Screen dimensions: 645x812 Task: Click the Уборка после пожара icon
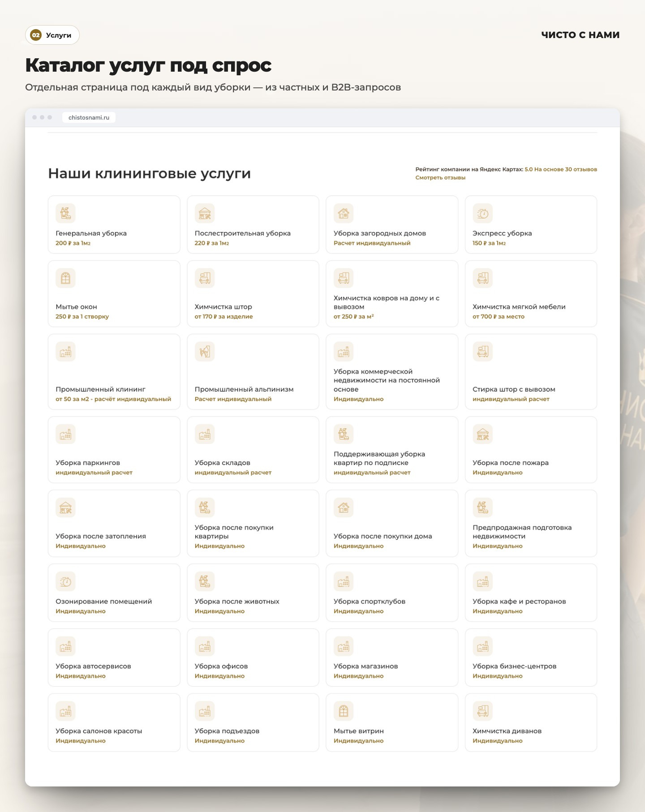tap(482, 434)
